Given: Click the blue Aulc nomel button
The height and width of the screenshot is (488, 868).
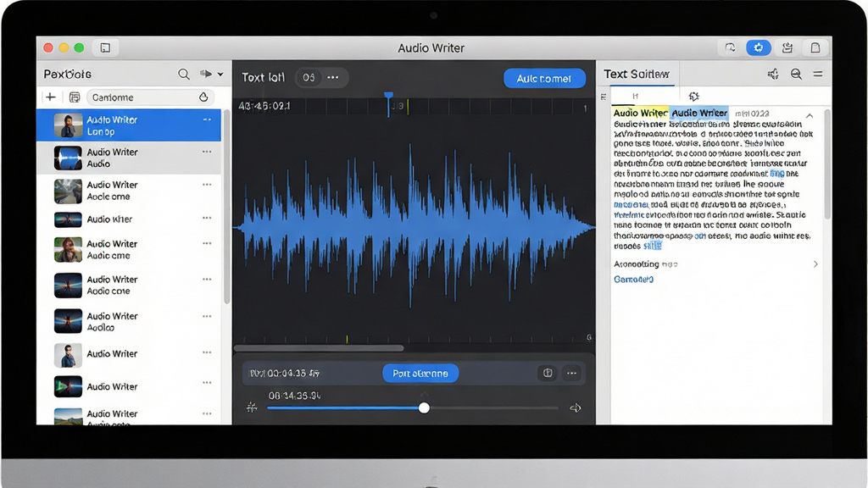Looking at the screenshot, I should pos(544,79).
